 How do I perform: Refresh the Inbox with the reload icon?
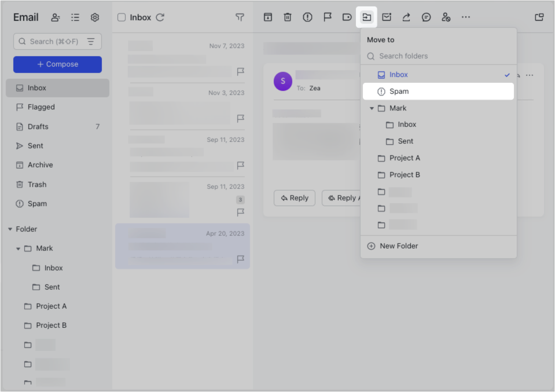coord(160,17)
